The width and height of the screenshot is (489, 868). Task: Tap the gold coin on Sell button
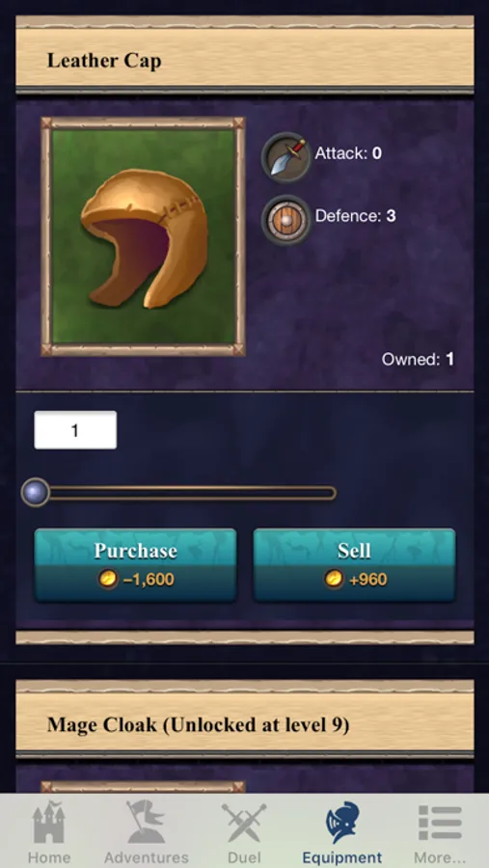334,579
